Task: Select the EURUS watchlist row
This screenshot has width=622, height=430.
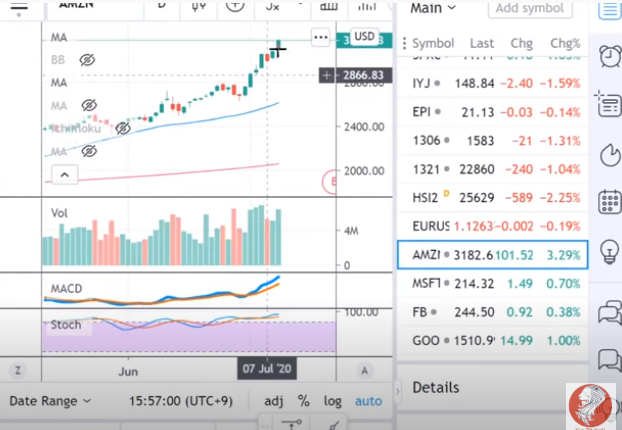Action: click(493, 226)
